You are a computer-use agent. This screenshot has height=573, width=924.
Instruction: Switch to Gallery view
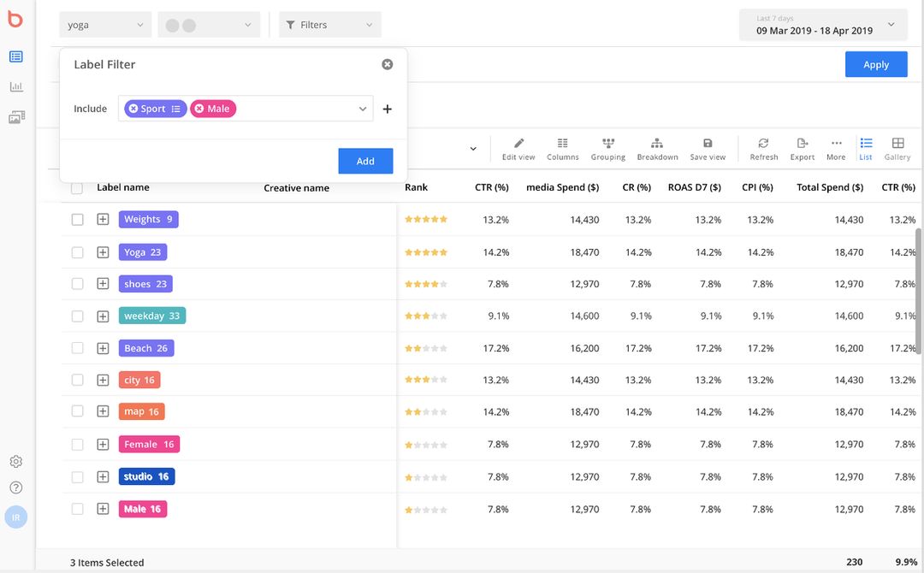(897, 149)
